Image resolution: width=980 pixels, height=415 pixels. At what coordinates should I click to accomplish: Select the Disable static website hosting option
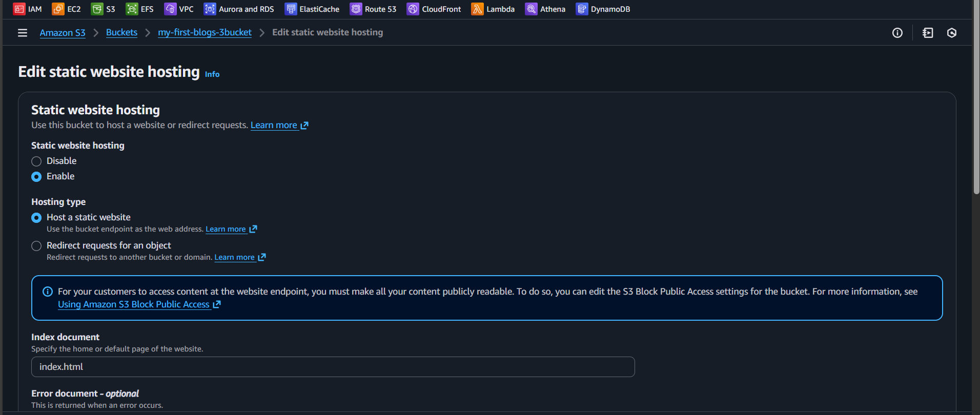[36, 161]
